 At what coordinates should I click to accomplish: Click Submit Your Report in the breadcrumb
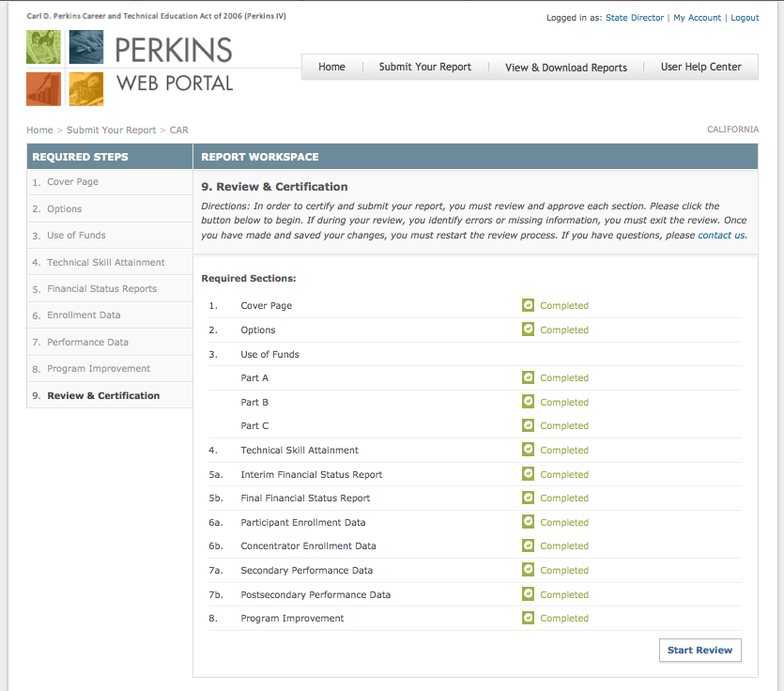111,130
